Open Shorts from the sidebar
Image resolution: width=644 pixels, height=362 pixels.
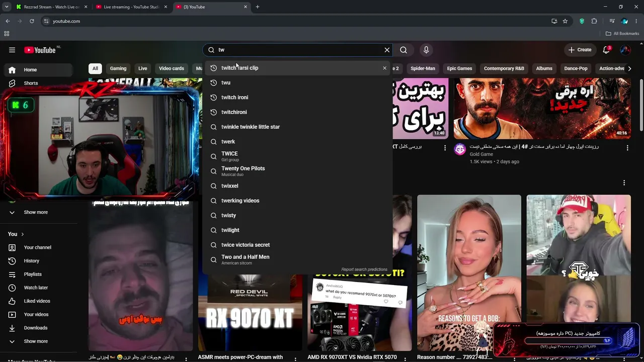point(39,83)
